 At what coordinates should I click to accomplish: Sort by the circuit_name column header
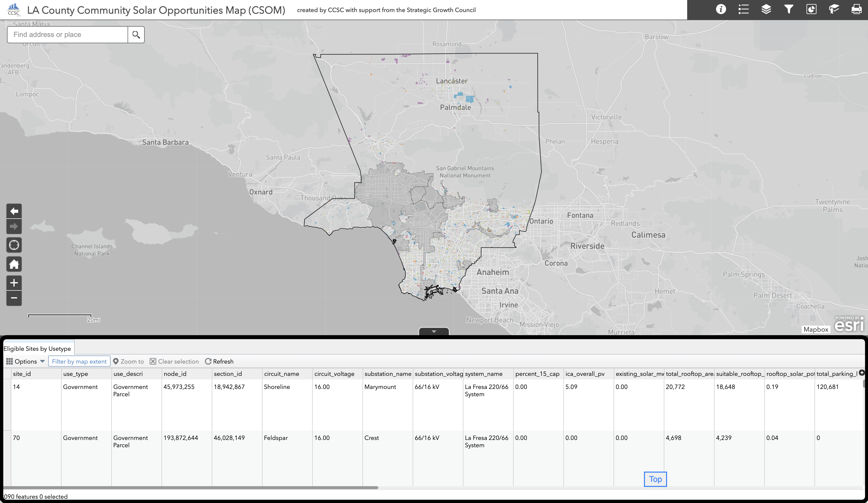point(281,374)
